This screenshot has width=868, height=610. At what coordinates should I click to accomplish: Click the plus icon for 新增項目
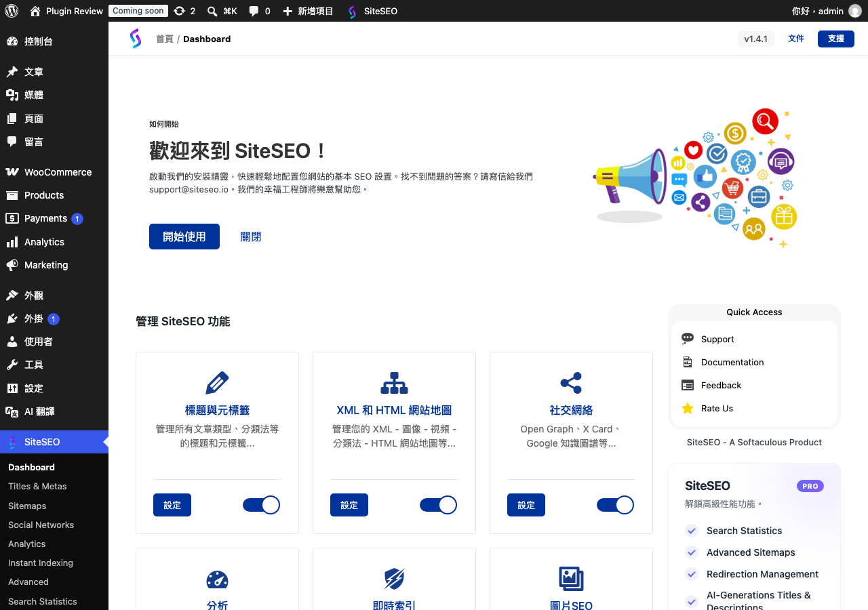288,11
